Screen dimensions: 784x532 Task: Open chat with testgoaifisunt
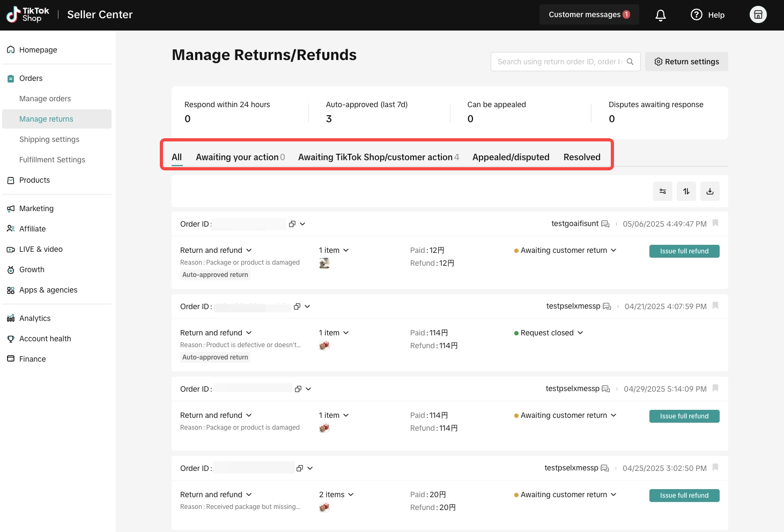coord(605,224)
